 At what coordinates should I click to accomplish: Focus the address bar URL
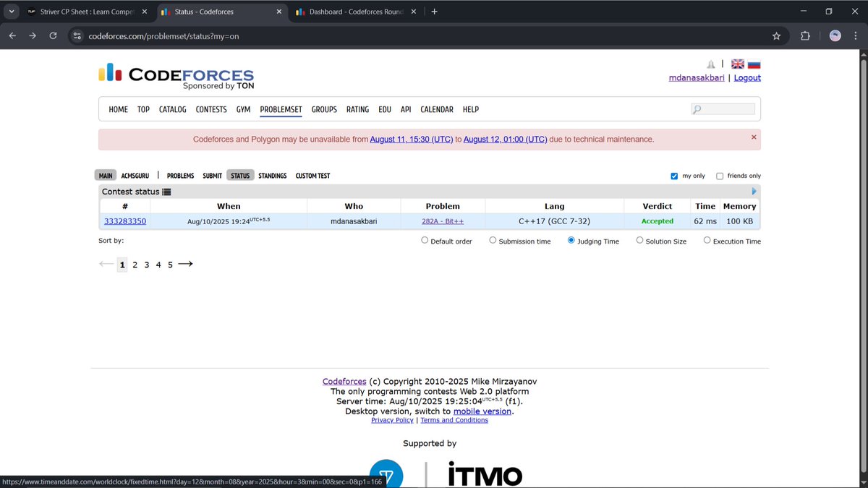coord(163,36)
